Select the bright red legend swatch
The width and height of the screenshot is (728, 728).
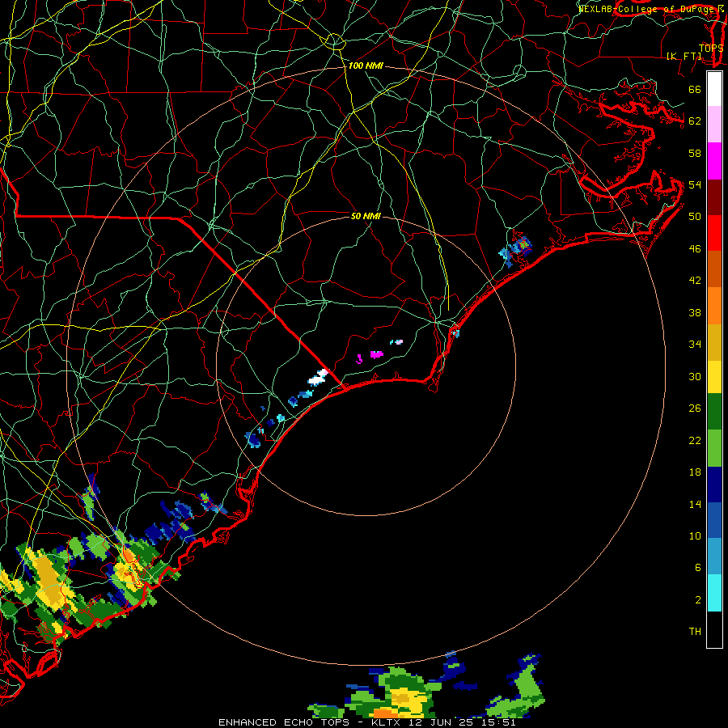click(714, 233)
